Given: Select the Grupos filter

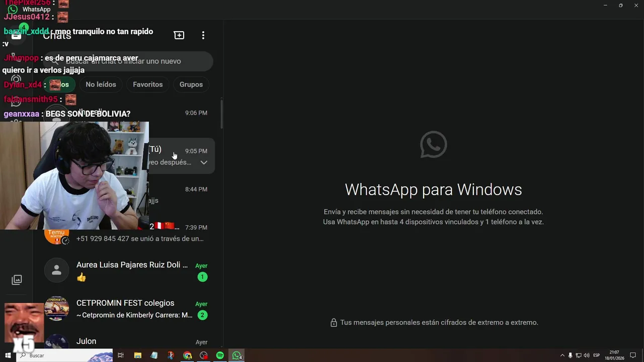Looking at the screenshot, I should 191,84.
